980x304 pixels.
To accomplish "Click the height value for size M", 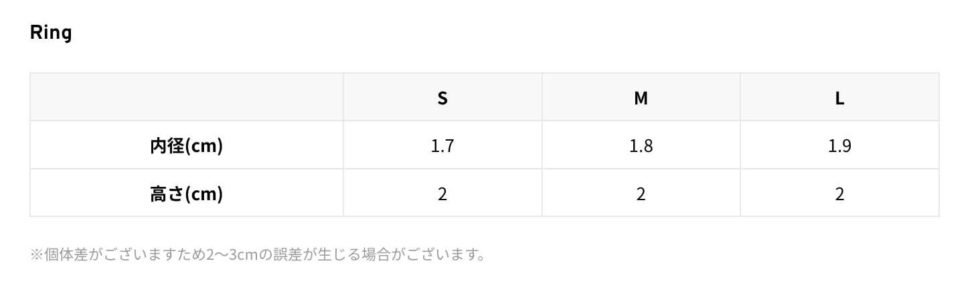I will click(x=641, y=194).
